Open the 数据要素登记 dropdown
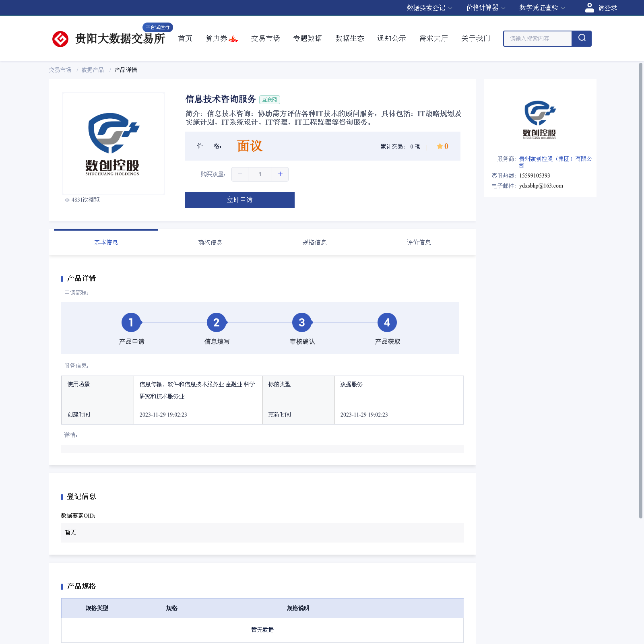644x644 pixels. pyautogui.click(x=429, y=8)
